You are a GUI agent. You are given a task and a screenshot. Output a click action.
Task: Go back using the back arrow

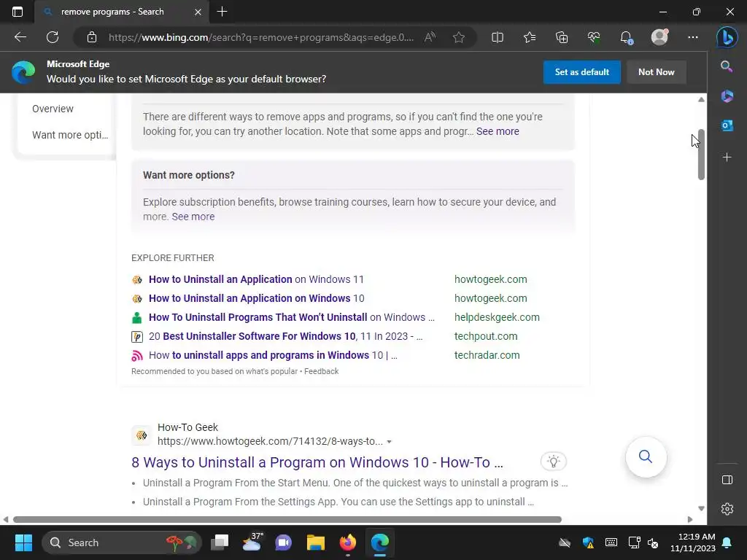click(x=20, y=37)
